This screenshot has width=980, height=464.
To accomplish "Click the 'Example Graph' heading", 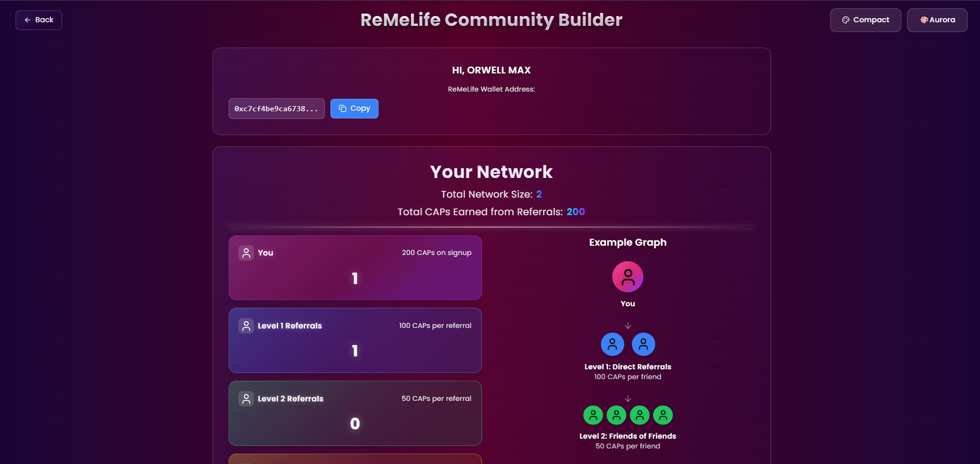I will 628,243.
